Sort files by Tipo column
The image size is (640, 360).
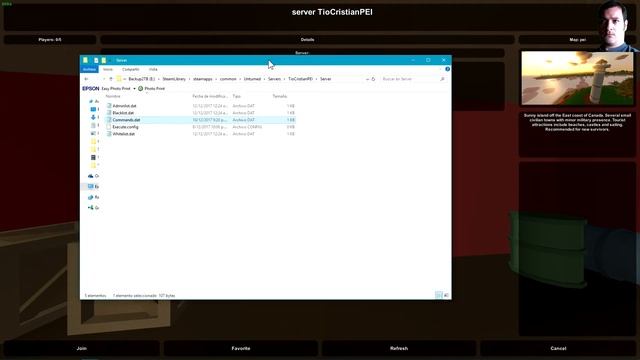(237, 96)
